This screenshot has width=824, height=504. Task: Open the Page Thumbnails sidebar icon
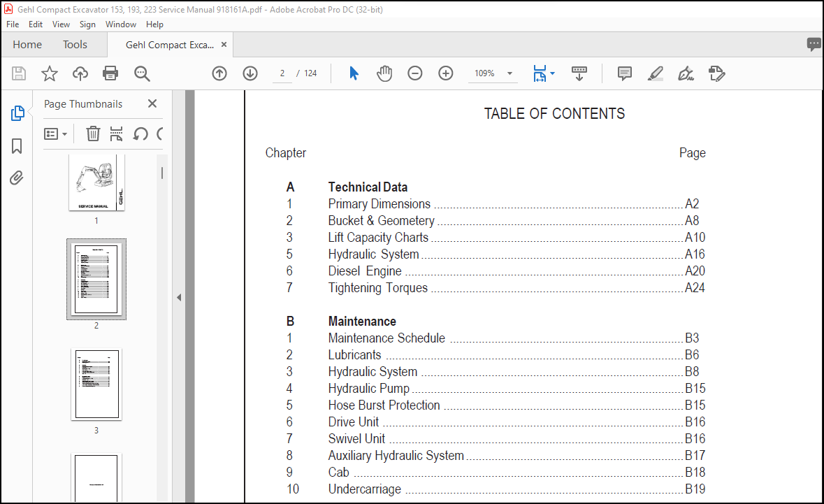pyautogui.click(x=17, y=113)
